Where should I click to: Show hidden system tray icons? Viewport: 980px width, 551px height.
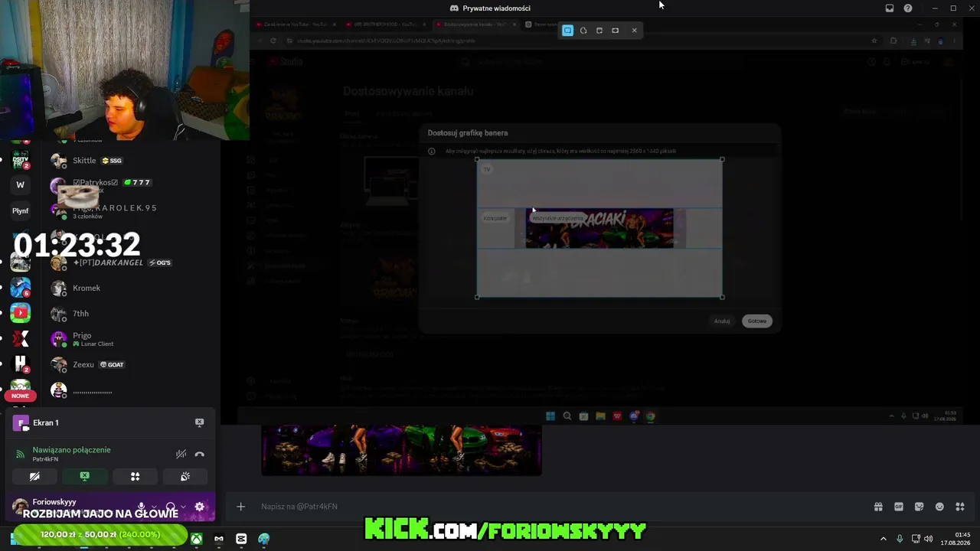pos(883,539)
